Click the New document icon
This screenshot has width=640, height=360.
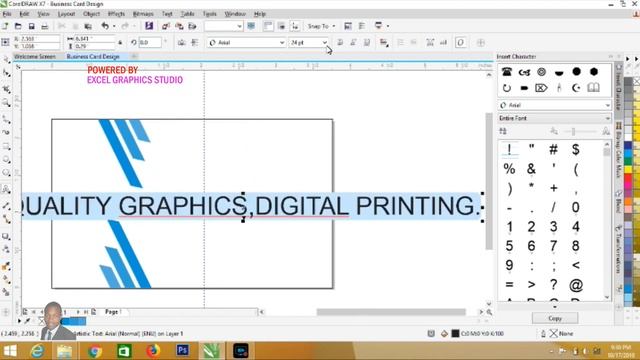[5, 26]
